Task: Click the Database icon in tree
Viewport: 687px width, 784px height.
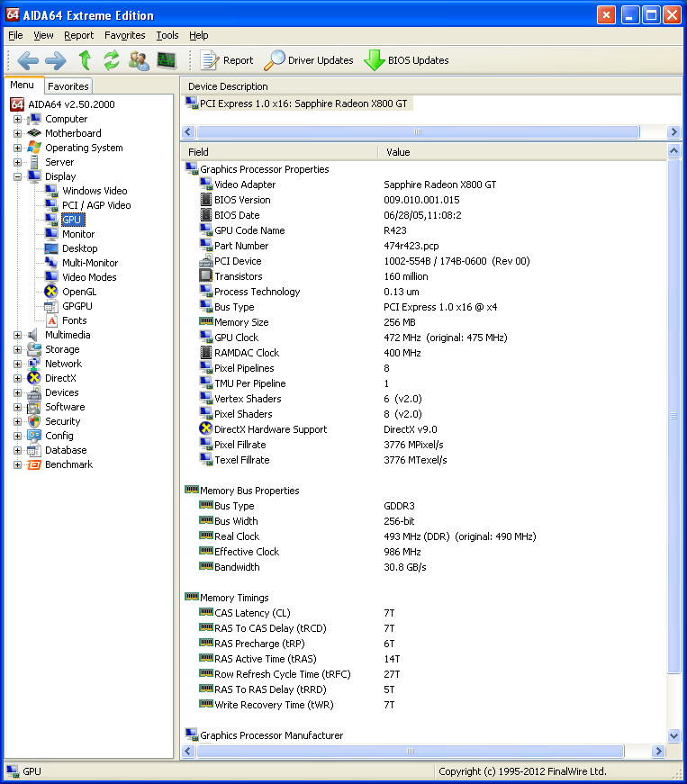Action: [x=34, y=450]
